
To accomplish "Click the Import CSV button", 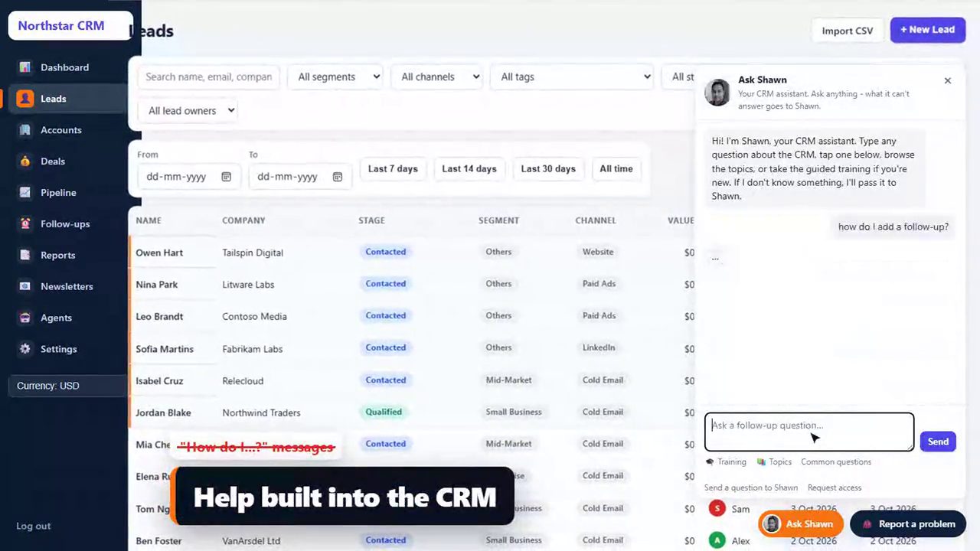I will pyautogui.click(x=848, y=31).
